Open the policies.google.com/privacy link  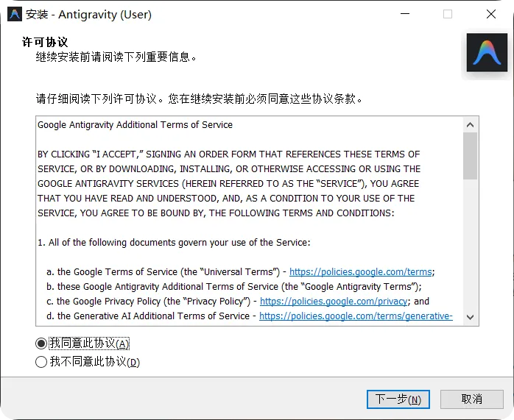(x=334, y=301)
